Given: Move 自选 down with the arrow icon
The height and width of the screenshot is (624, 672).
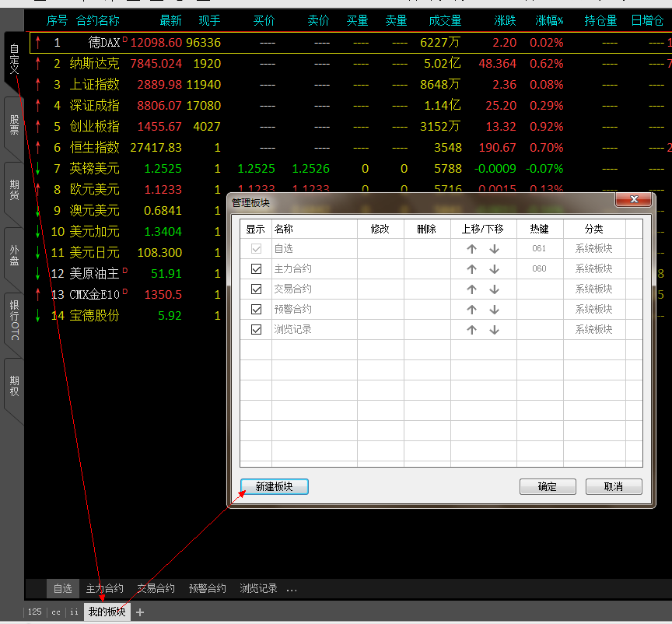Looking at the screenshot, I should [494, 249].
